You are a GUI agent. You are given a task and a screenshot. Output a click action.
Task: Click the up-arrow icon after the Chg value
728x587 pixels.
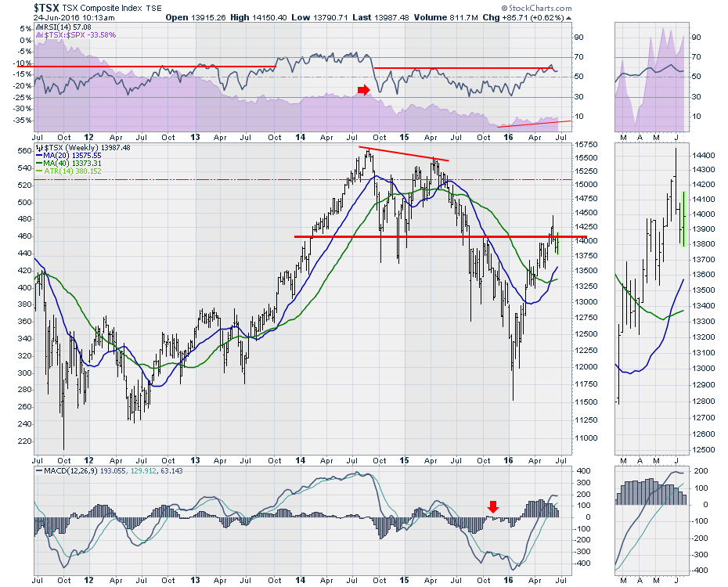coord(569,18)
